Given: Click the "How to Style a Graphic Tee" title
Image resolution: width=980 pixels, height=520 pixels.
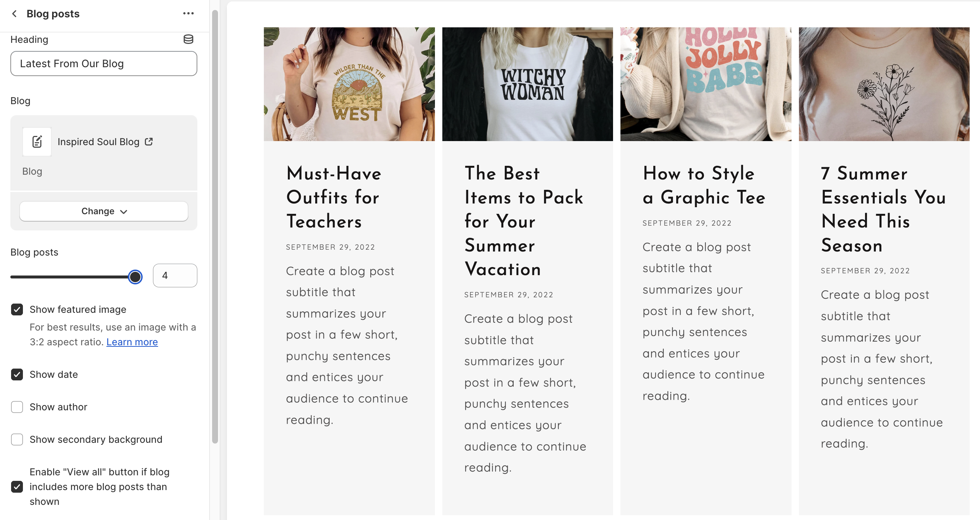Looking at the screenshot, I should tap(704, 185).
